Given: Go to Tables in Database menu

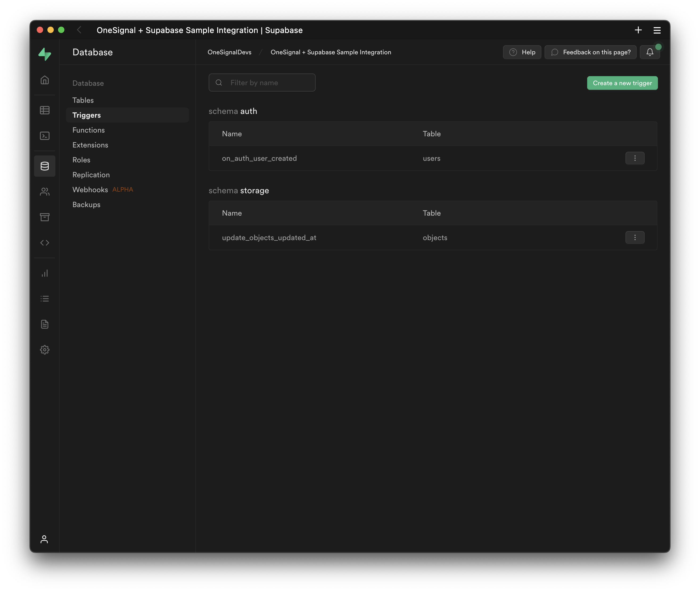Looking at the screenshot, I should [x=83, y=100].
